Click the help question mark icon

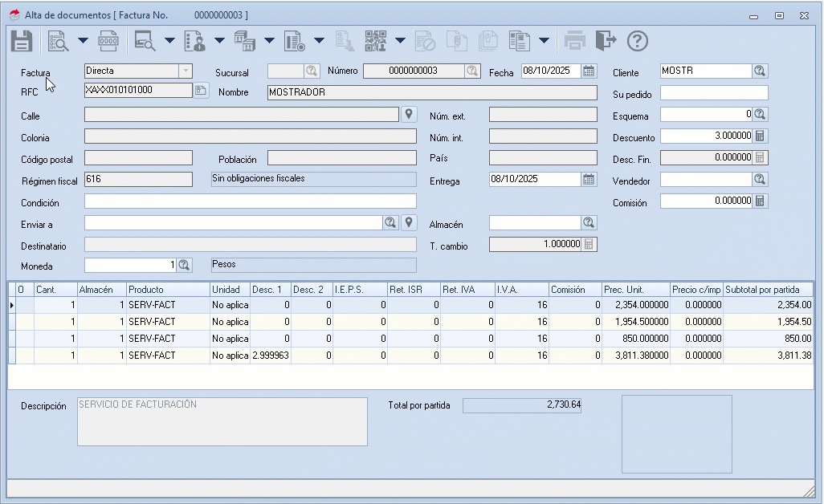pyautogui.click(x=638, y=41)
